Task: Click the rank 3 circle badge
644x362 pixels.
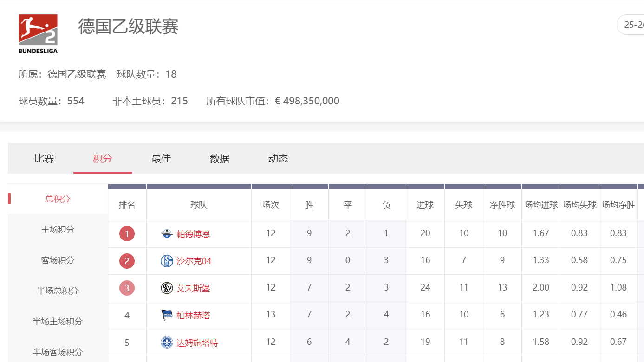Action: click(x=127, y=288)
